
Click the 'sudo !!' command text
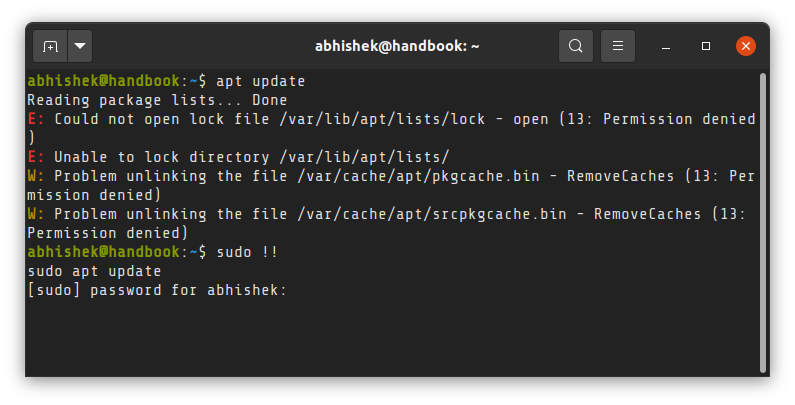tap(247, 252)
